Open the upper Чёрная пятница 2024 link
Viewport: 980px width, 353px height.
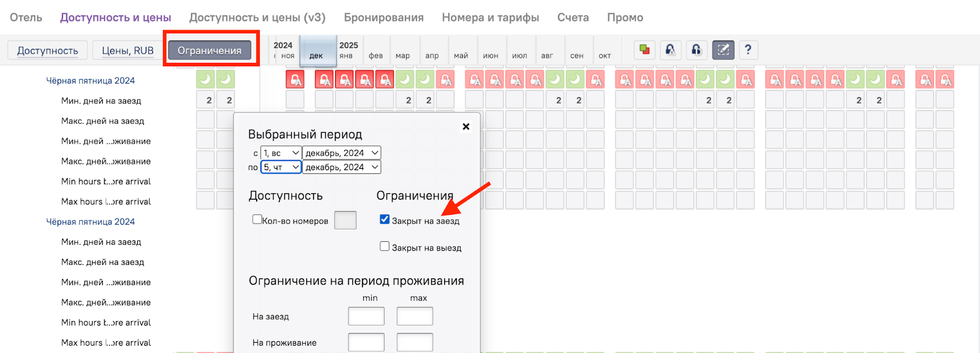click(91, 80)
